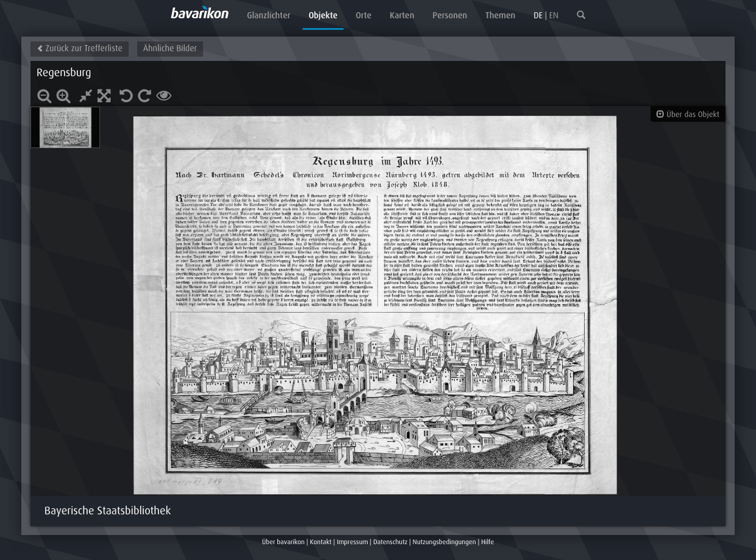
Task: Open the Nutzungsbedingungen footer link
Action: click(444, 542)
